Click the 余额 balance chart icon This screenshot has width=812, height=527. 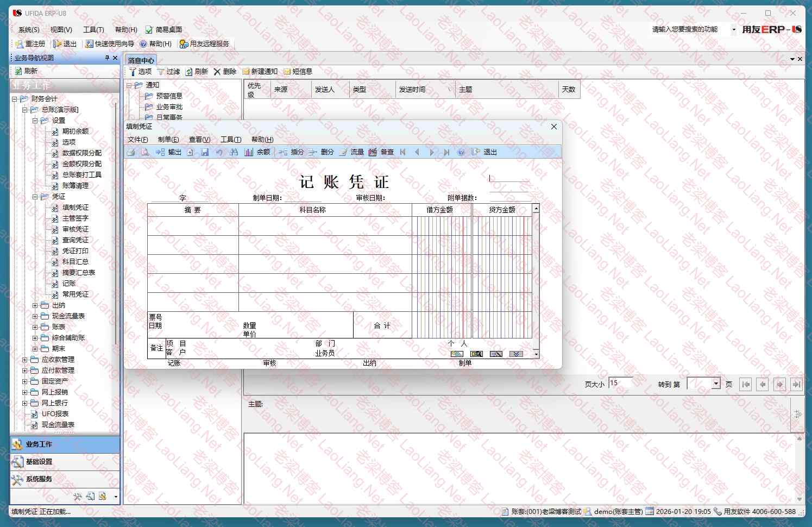point(249,152)
